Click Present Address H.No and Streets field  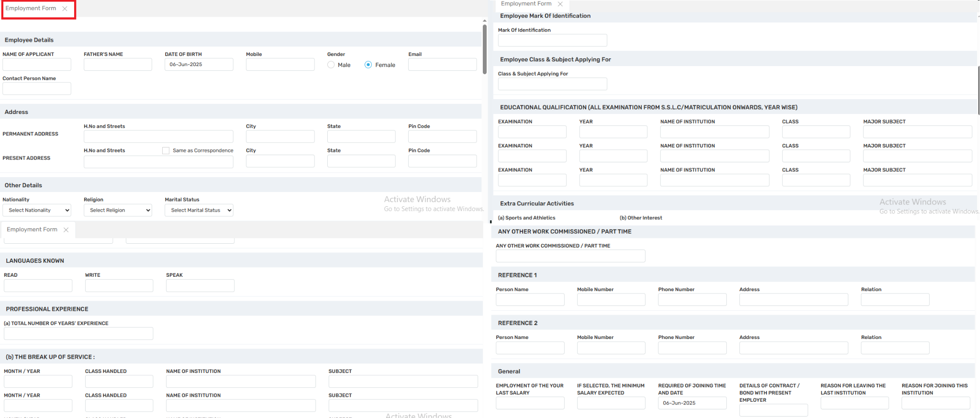pos(158,162)
